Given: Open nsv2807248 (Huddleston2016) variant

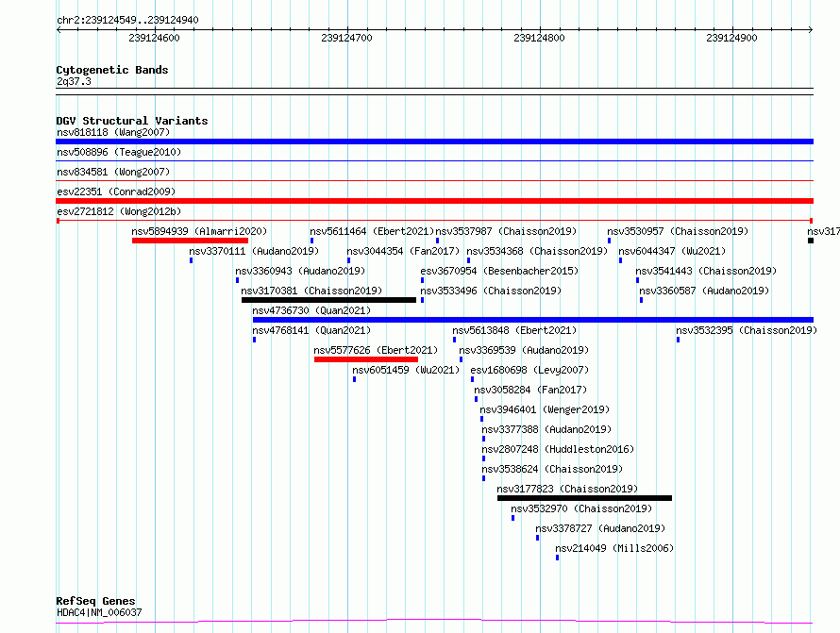Looking at the screenshot, I should (558, 449).
